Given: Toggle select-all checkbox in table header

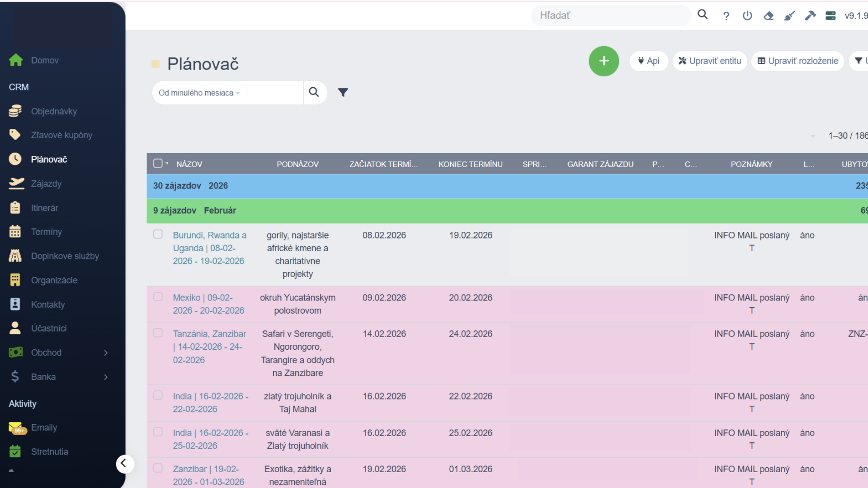Looking at the screenshot, I should click(158, 163).
